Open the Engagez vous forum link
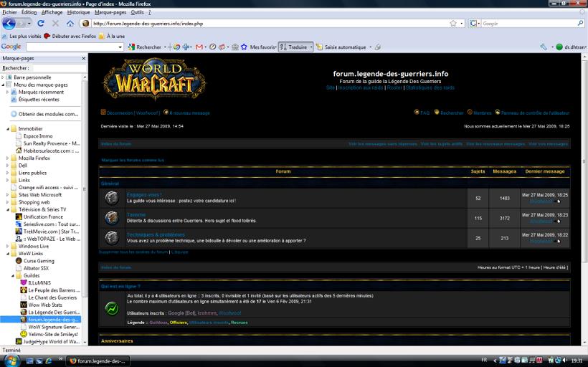This screenshot has width=588, height=367. (144, 194)
